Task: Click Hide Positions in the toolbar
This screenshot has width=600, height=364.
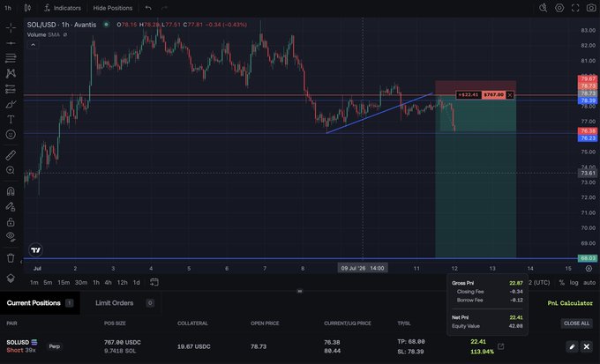Action: (x=113, y=8)
